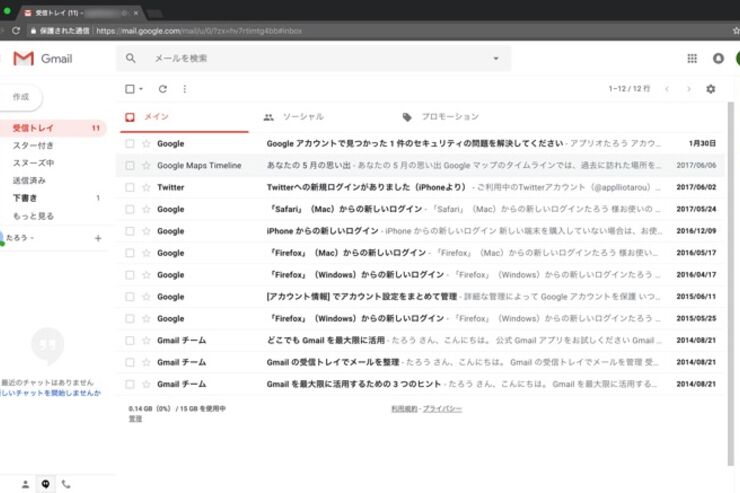Select the Twitter email checkbox
The width and height of the screenshot is (740, 493).
click(x=129, y=187)
